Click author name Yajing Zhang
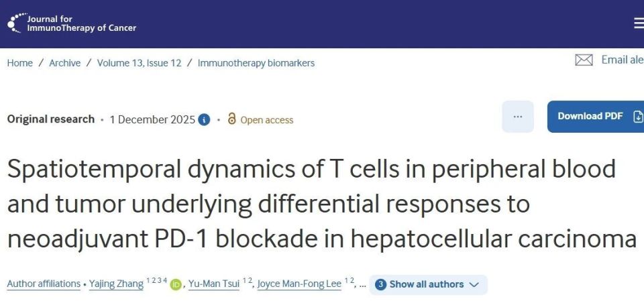Screen dimensions: 644x305 [x=116, y=284]
